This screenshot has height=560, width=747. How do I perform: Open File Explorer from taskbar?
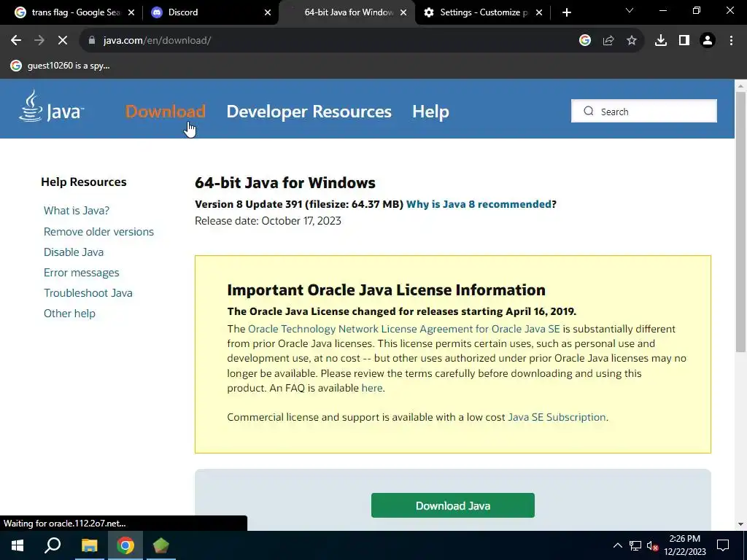[89, 545]
